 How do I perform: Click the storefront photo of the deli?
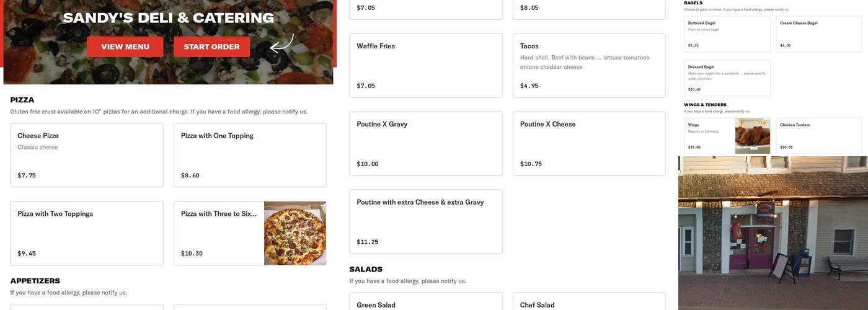773,233
